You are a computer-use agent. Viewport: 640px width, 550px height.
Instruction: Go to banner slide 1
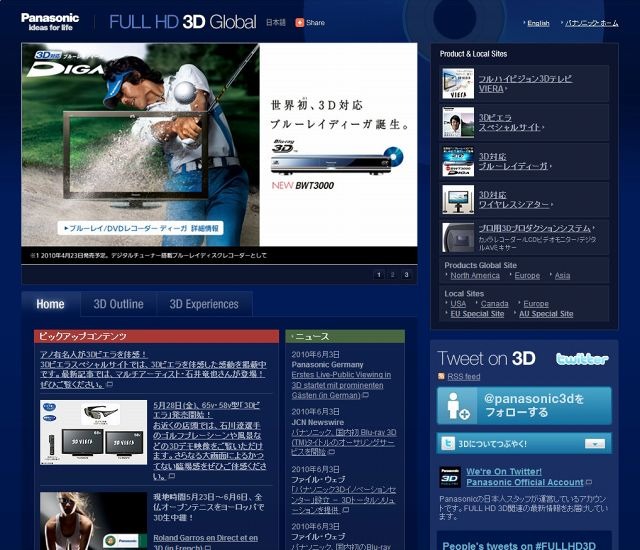tap(379, 275)
